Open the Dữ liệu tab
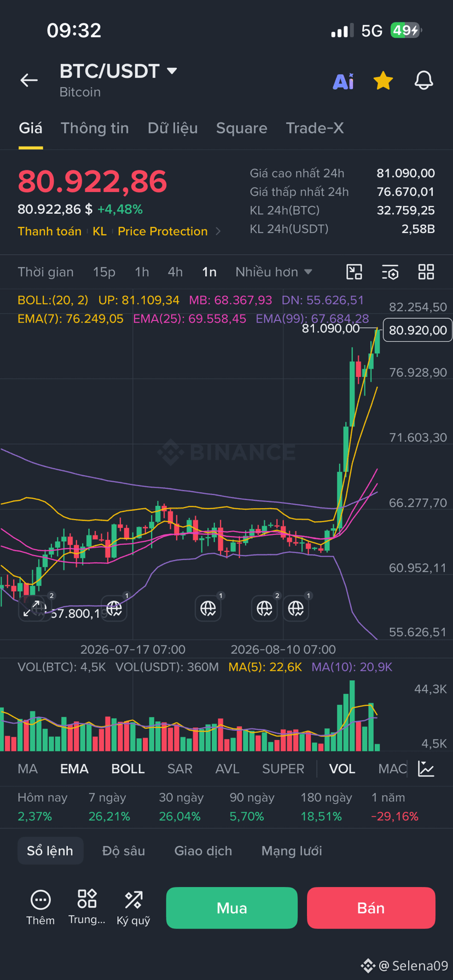 [x=172, y=128]
